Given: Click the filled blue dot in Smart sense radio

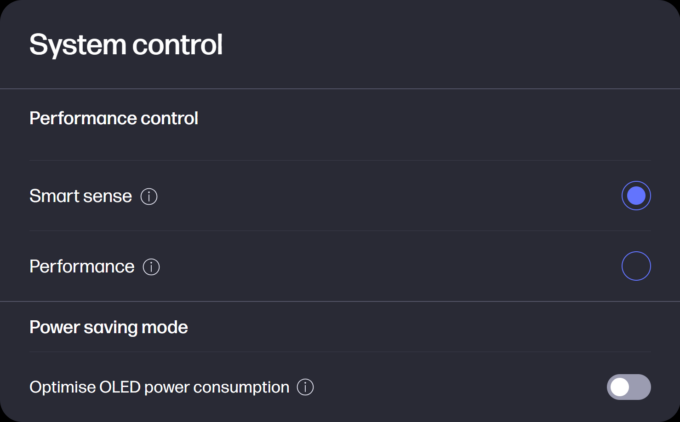Looking at the screenshot, I should click(x=636, y=196).
